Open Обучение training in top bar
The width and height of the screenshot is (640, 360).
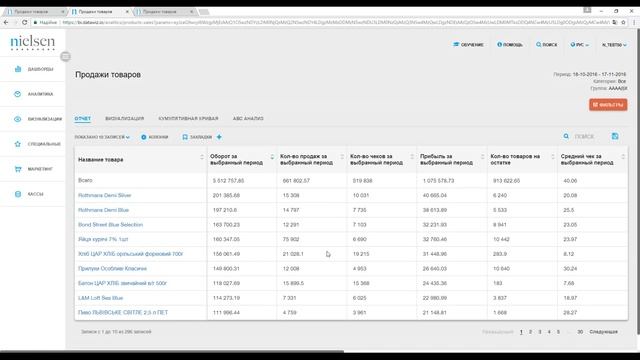[x=468, y=44]
